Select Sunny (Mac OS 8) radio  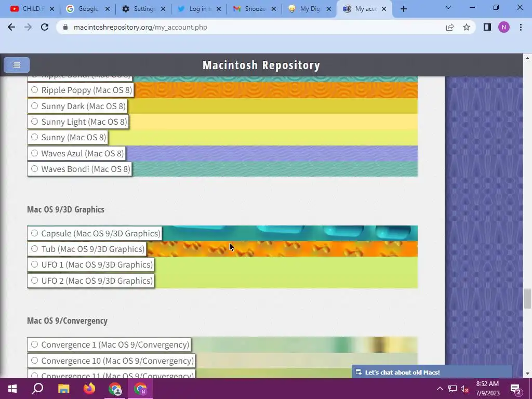tap(34, 137)
